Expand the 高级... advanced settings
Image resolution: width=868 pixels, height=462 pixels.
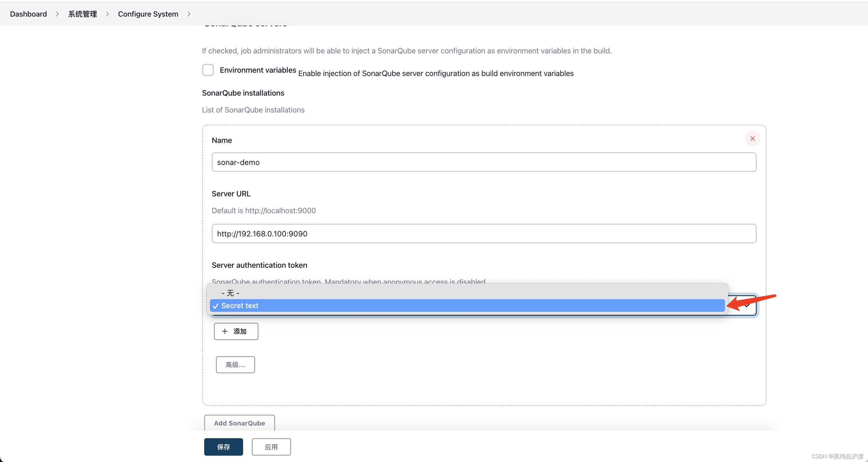click(x=235, y=365)
